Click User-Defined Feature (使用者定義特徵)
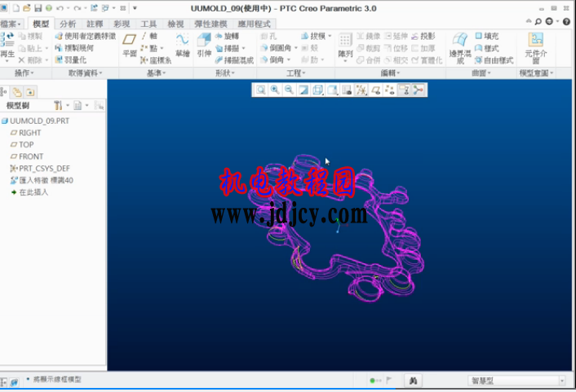Screen dimensions: 576x392 [x=85, y=36]
